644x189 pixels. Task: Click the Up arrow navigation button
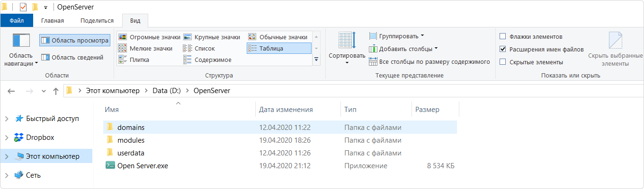[56, 91]
